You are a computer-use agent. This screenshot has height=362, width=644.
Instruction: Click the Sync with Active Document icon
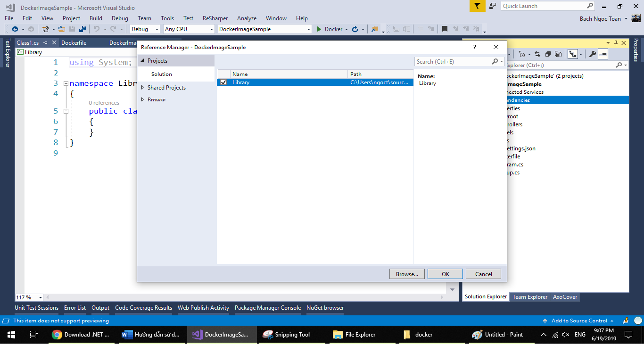click(x=537, y=54)
